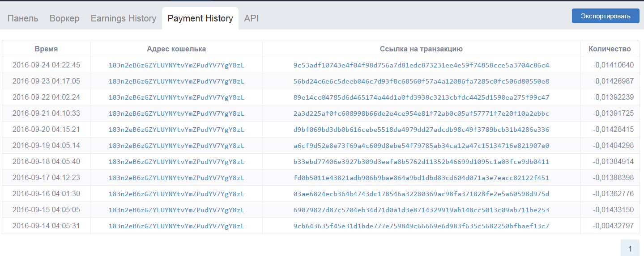The width and height of the screenshot is (644, 256).
Task: Click the Время column header
Action: [46, 49]
